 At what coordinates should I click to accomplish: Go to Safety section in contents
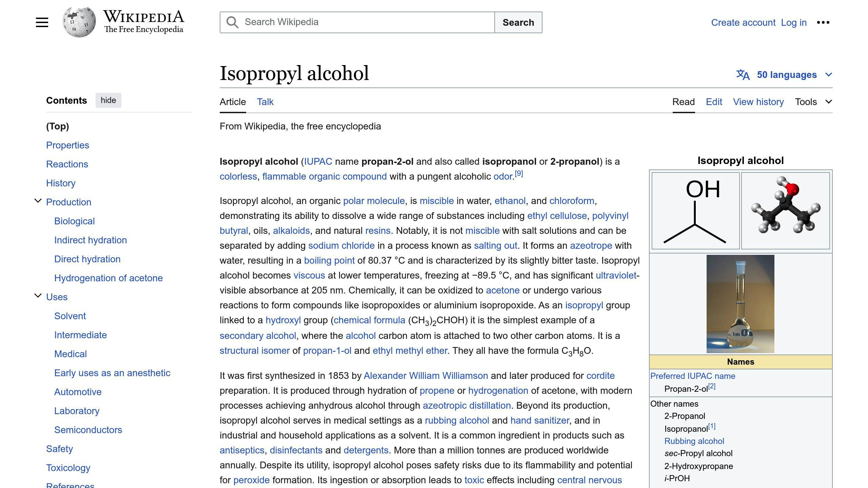coord(59,449)
